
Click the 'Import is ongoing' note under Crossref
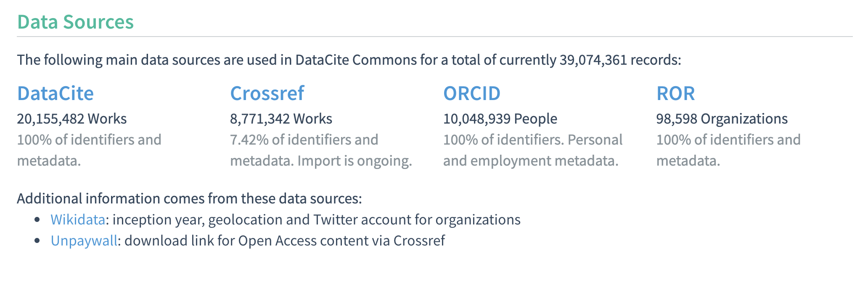pos(355,161)
